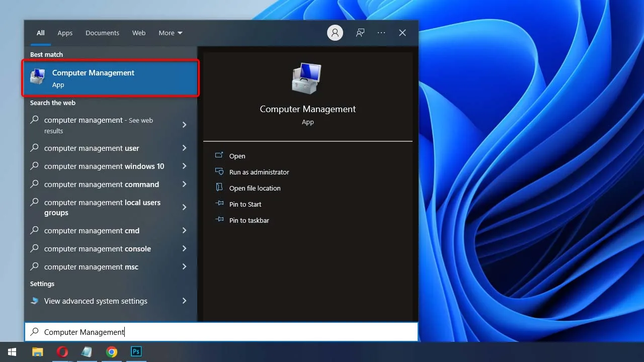Click the Open action icon

pos(219,156)
